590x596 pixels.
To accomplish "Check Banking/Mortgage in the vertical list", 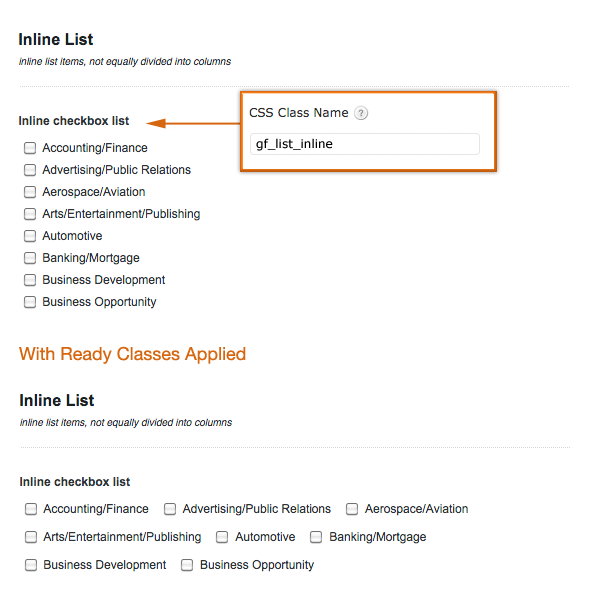I will click(x=30, y=258).
